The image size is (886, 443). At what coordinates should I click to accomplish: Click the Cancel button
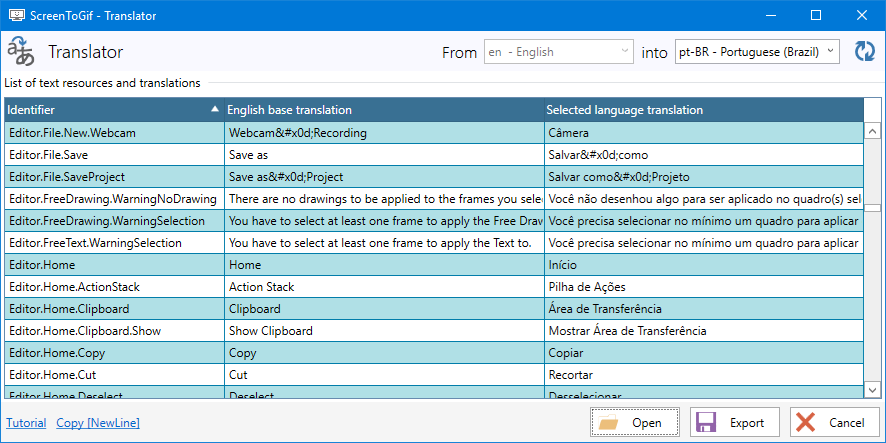(835, 423)
